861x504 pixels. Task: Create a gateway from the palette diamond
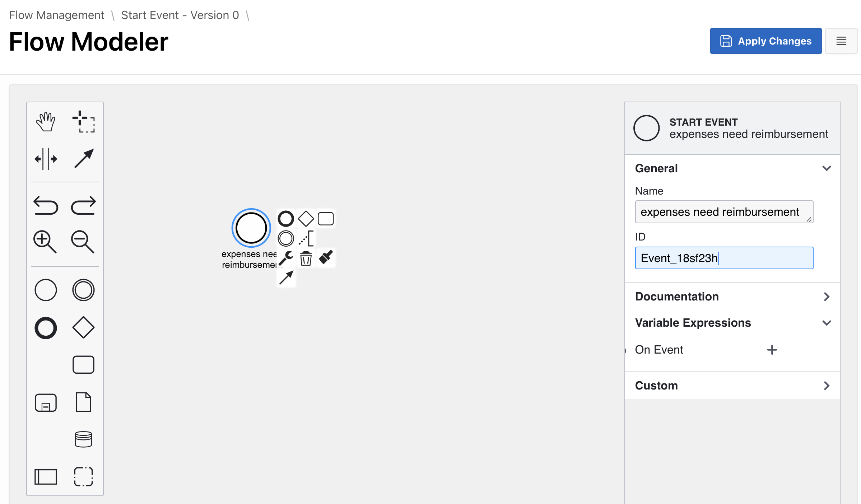(x=83, y=327)
